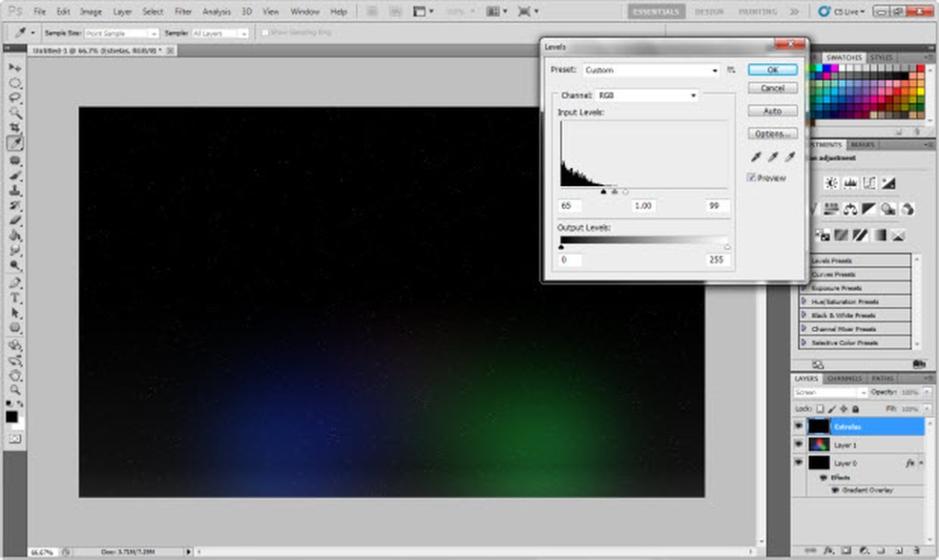This screenshot has width=939, height=560.
Task: Select the Move tool
Action: click(15, 68)
